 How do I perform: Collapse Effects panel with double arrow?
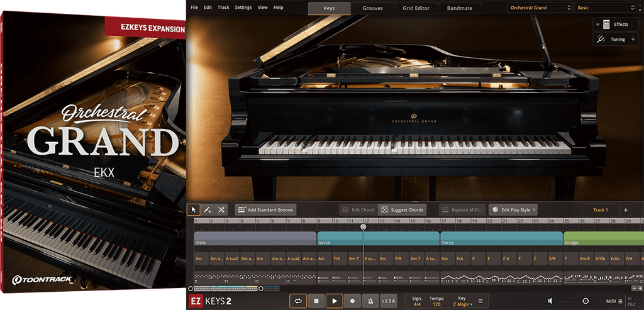[x=598, y=25]
